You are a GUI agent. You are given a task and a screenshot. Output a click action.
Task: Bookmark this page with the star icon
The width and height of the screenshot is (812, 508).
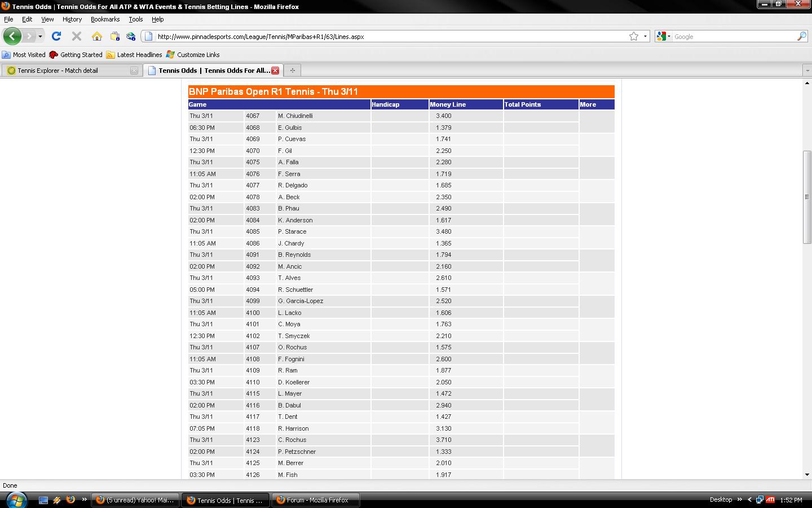(x=634, y=36)
